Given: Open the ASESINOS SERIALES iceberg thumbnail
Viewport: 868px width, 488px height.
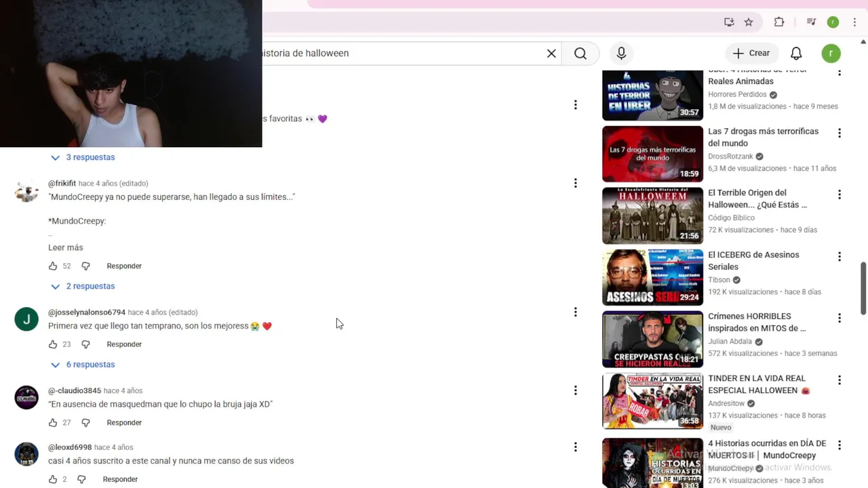Looking at the screenshot, I should coord(652,277).
